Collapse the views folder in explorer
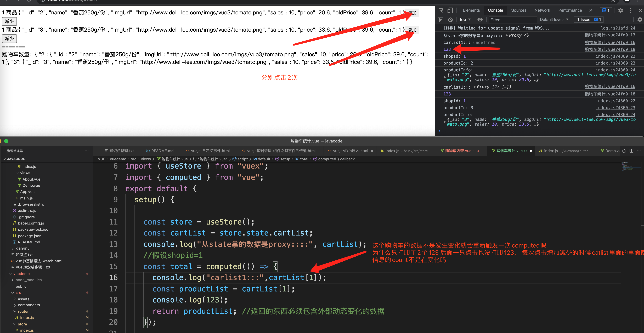The width and height of the screenshot is (644, 333). click(x=25, y=173)
